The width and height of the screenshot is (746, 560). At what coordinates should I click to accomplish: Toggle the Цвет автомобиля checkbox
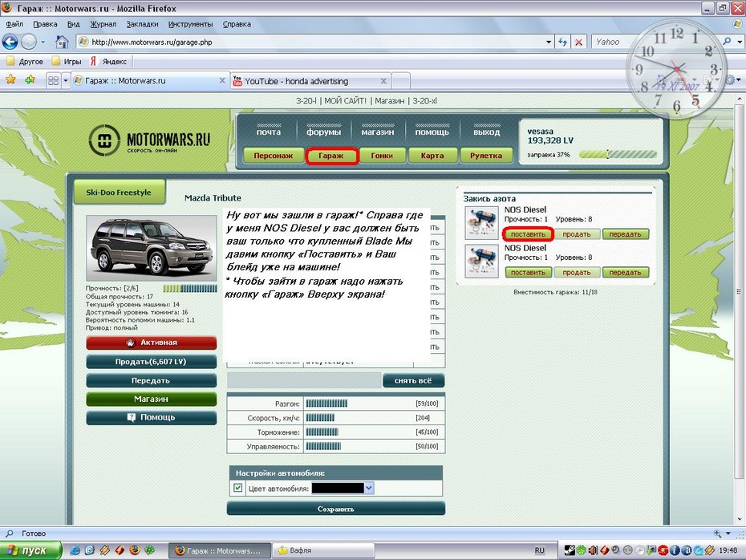(x=238, y=488)
